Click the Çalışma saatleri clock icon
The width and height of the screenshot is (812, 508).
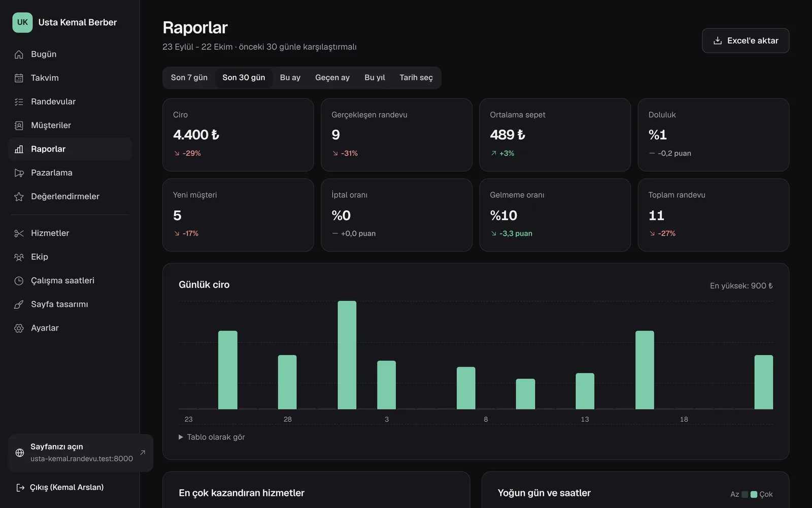[x=19, y=280]
